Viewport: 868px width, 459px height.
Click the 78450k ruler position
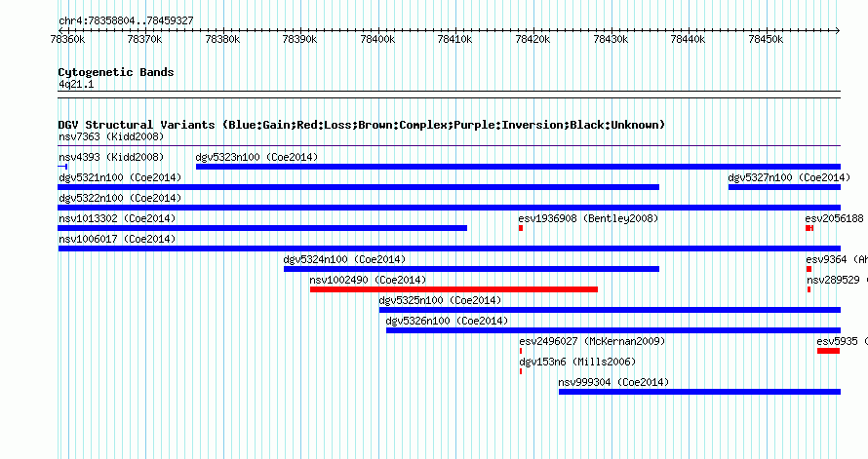(x=766, y=39)
